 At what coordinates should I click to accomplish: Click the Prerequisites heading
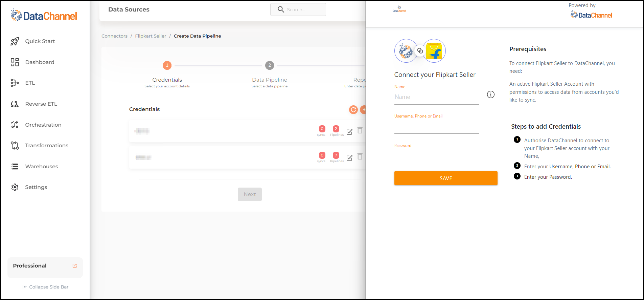[x=528, y=49]
